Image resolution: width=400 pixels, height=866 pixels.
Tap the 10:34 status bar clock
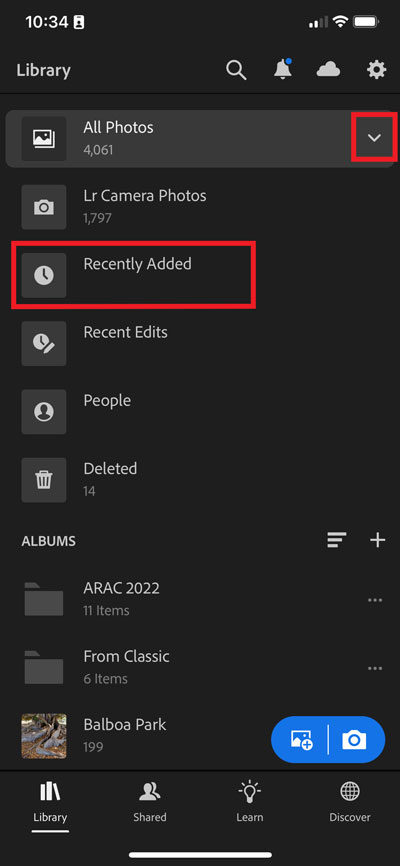[46, 22]
